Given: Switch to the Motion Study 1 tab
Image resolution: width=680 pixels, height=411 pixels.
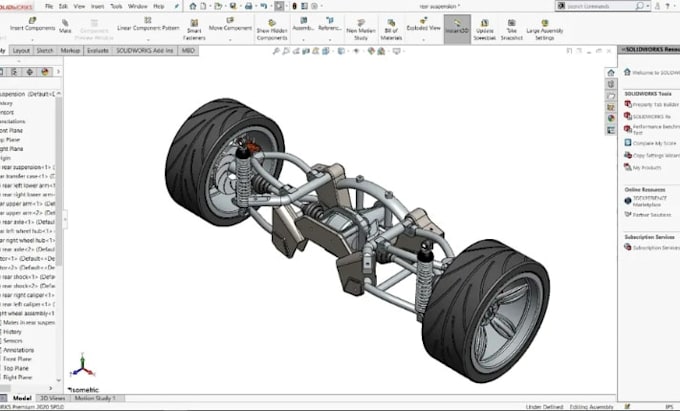Looking at the screenshot, I should click(95, 398).
